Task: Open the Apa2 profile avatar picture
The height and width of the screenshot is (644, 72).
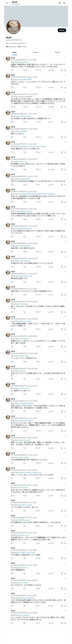Action: click(13, 27)
